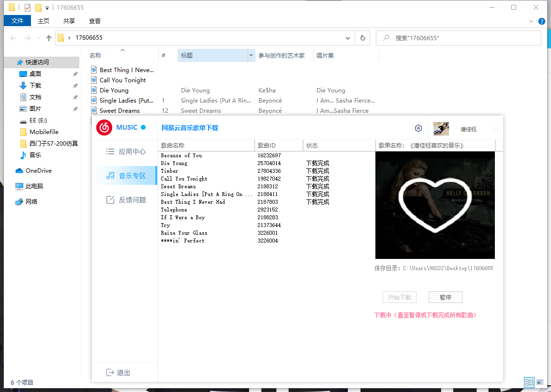Screen dimensions: 551x392
Task: Click the NetEase MUSIC logo icon
Action: point(104,128)
